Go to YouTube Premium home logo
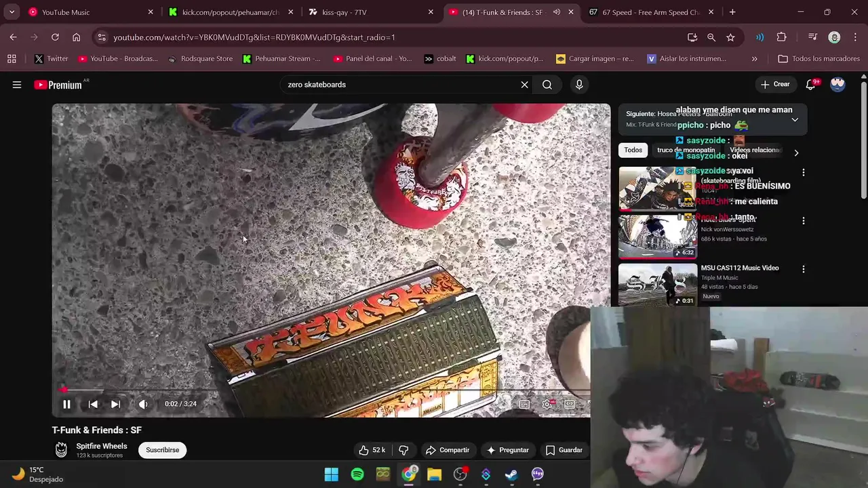This screenshot has width=868, height=488. 58,85
